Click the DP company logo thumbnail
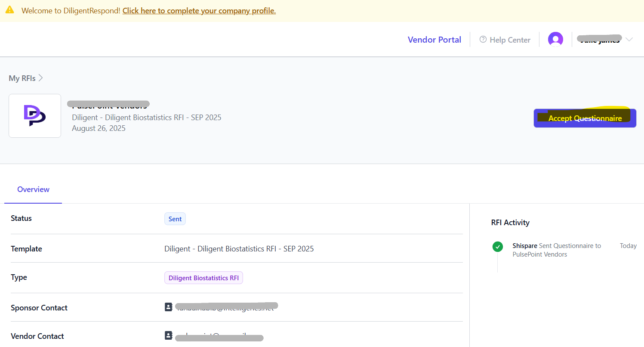The image size is (644, 347). (x=35, y=116)
